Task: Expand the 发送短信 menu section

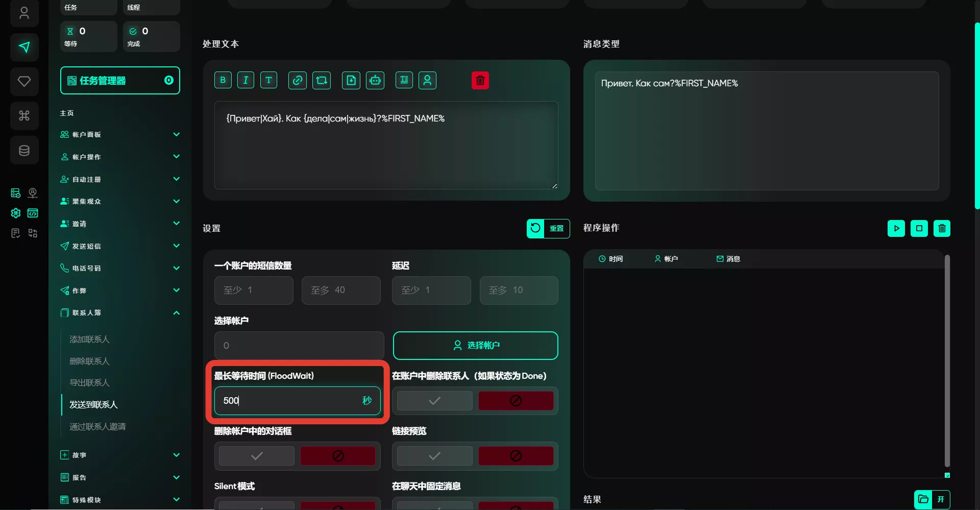Action: tap(120, 246)
